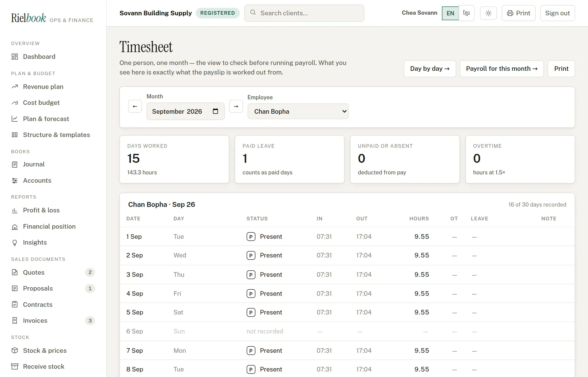Viewport: 588px width, 377px height.
Task: Click the '16 of 30 days recorded' text
Action: pyautogui.click(x=537, y=205)
